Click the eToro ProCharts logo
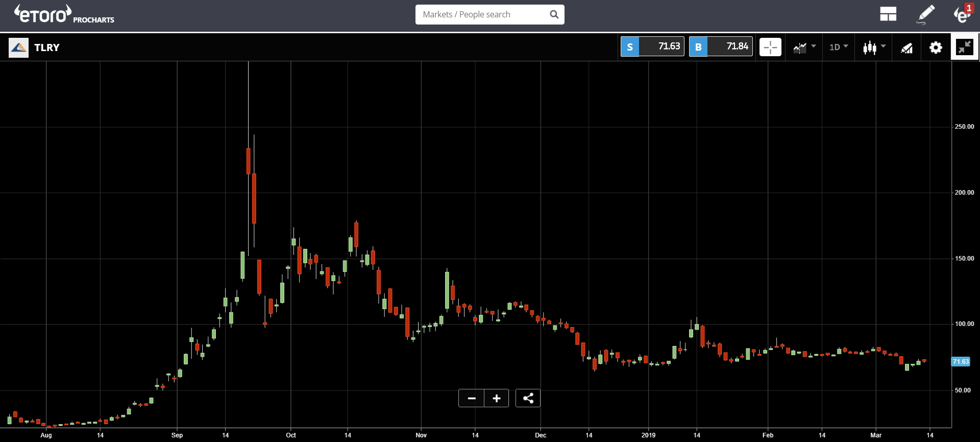Screen dimensions: 980x442 [x=64, y=14]
